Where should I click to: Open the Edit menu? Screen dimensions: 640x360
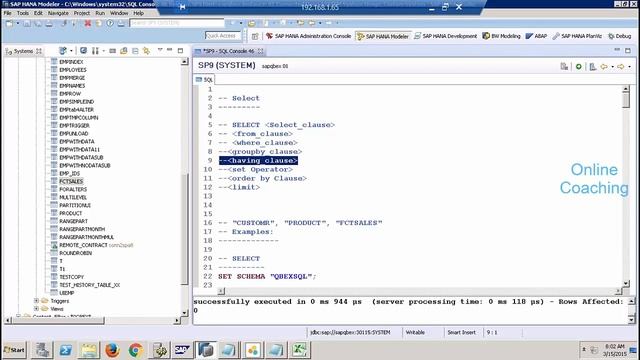(x=38, y=13)
